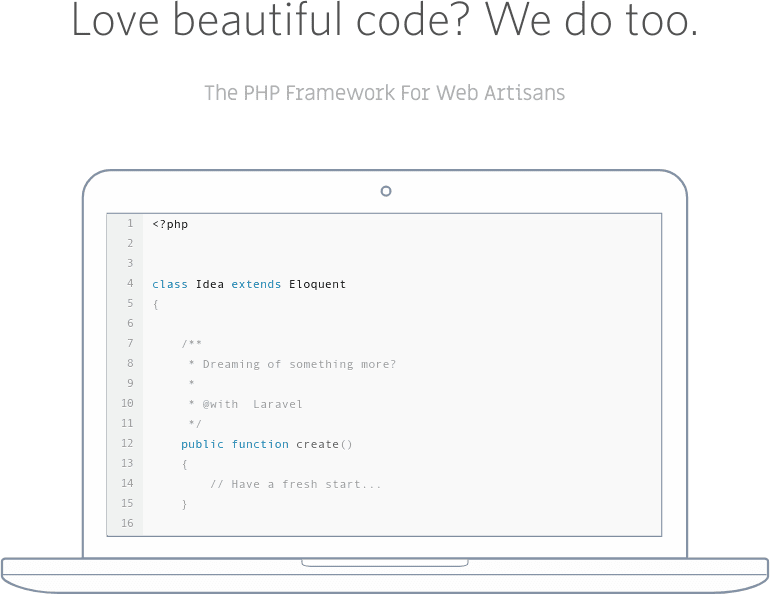This screenshot has width=770, height=594.
Task: Click the 'class' keyword on line 4
Action: pyautogui.click(x=170, y=284)
